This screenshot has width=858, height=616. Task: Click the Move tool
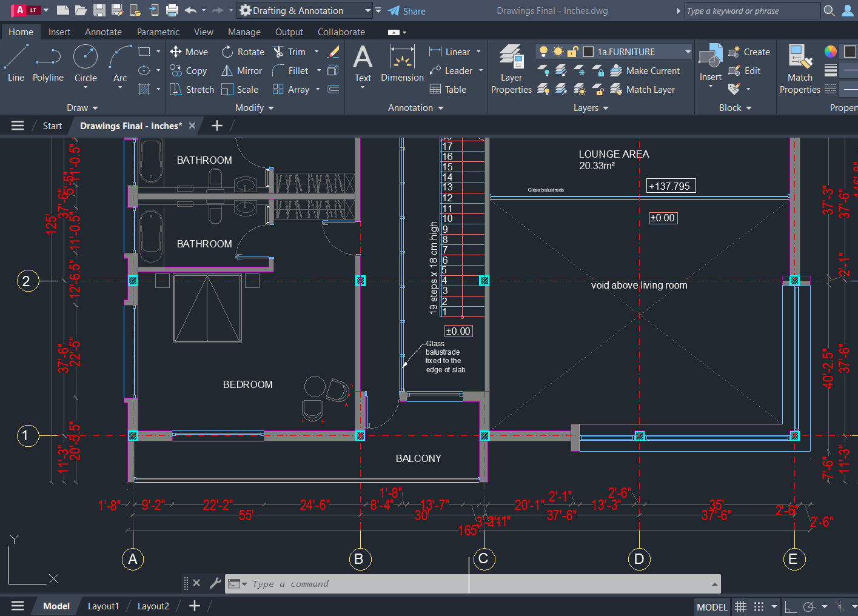(189, 52)
